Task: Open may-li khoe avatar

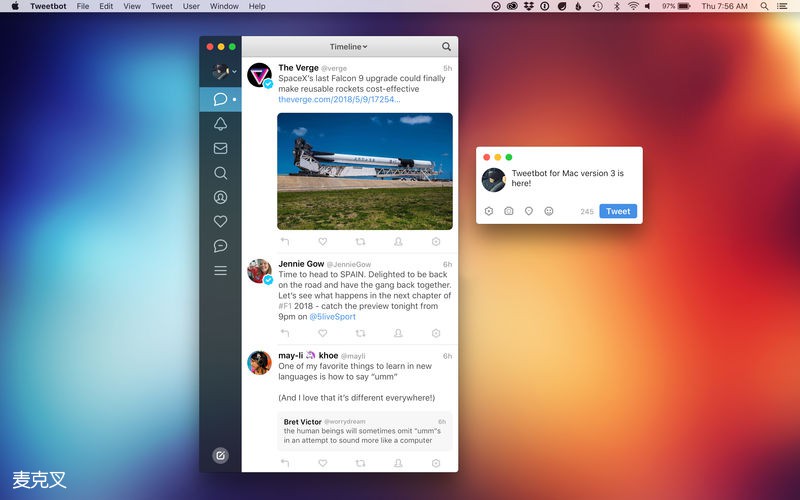Action: [260, 363]
